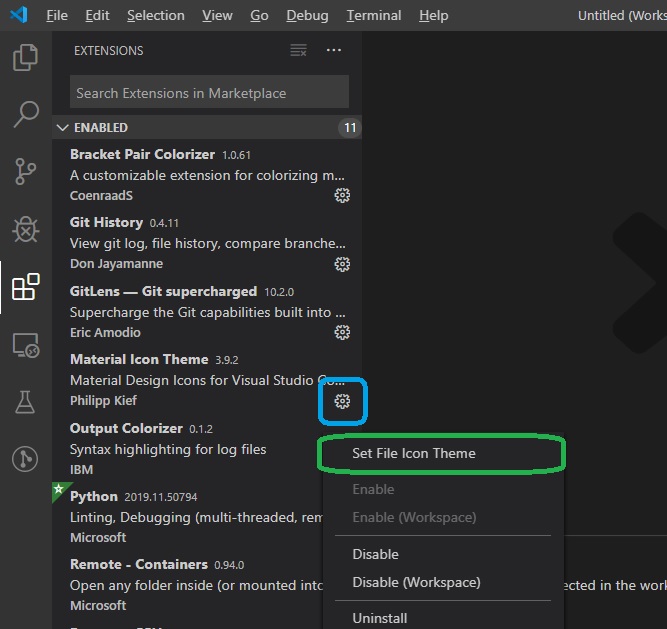Click the Untitled (Workspace) window title
This screenshot has width=667, height=629.
pos(622,15)
